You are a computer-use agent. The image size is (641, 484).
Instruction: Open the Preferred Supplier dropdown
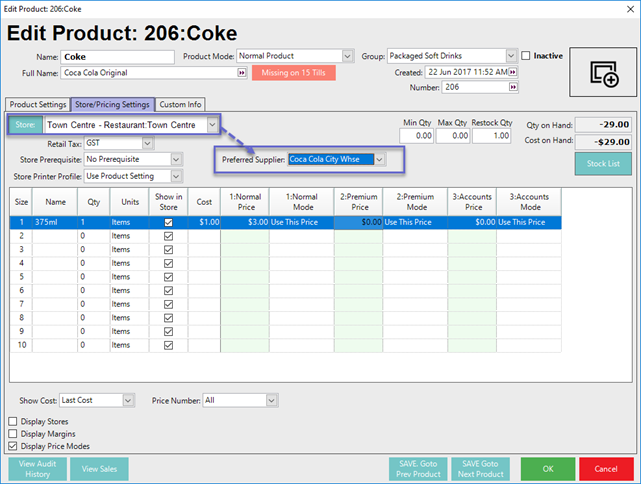[379, 159]
